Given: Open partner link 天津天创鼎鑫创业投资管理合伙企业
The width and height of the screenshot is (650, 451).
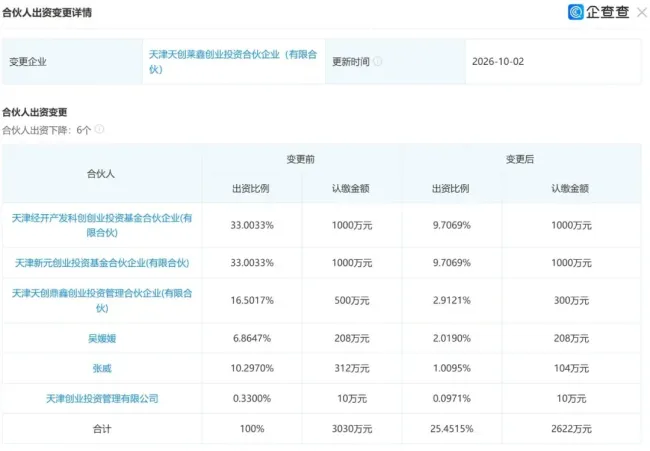Looking at the screenshot, I should pos(102,301).
